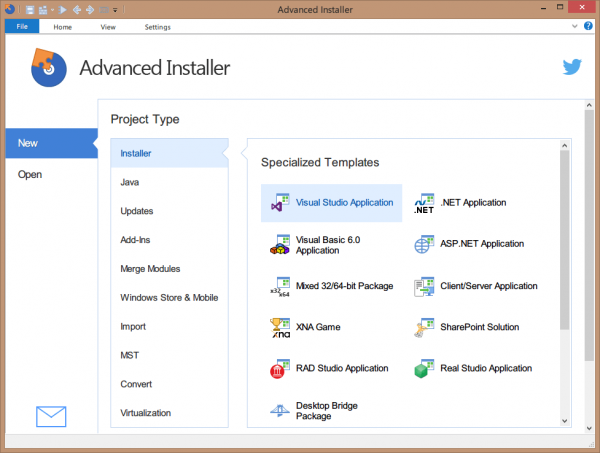Open Help via the question mark icon
Viewport: 600px width, 453px height.
(x=588, y=26)
